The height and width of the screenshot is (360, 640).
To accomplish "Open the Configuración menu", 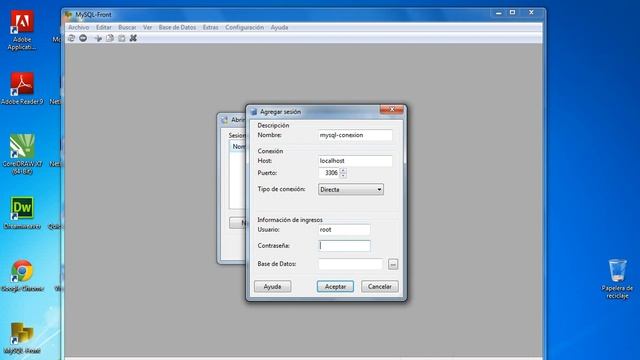I will point(244,27).
